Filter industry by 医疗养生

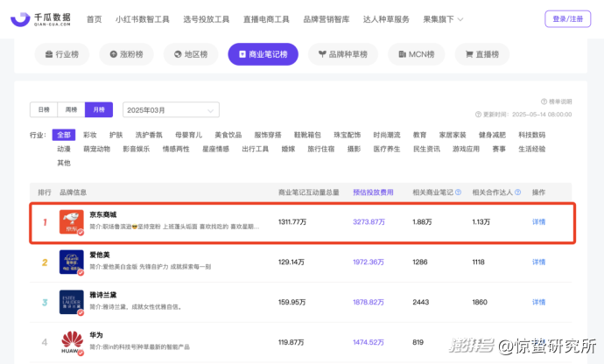pyautogui.click(x=387, y=149)
